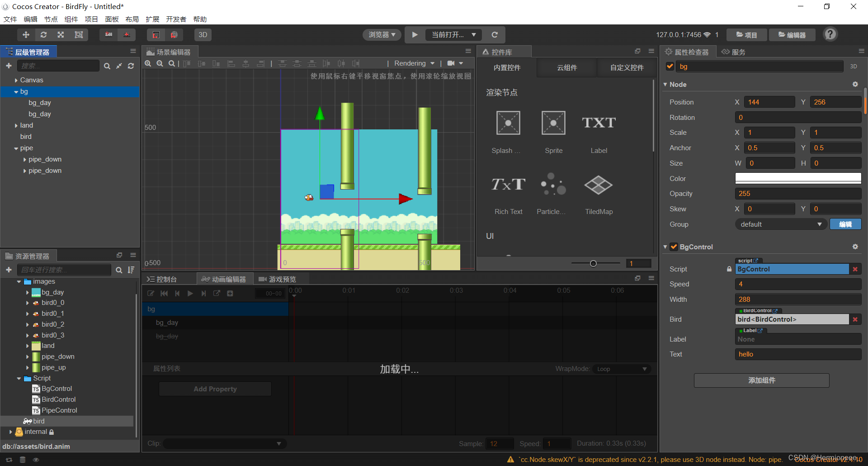Remove the BgControl script reference

(855, 269)
